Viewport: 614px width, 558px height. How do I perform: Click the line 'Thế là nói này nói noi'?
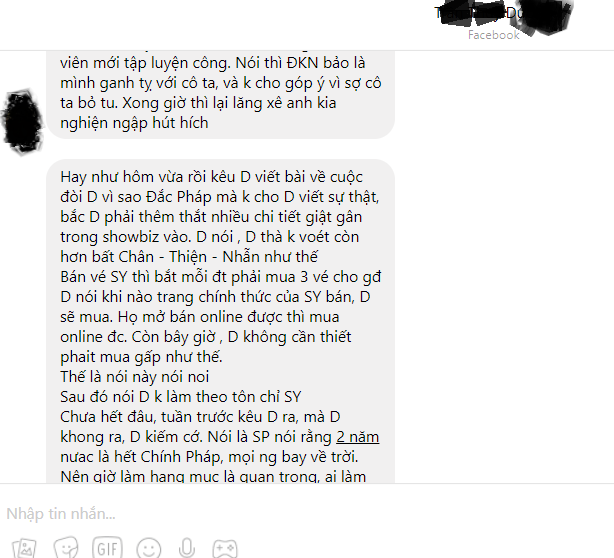[135, 377]
